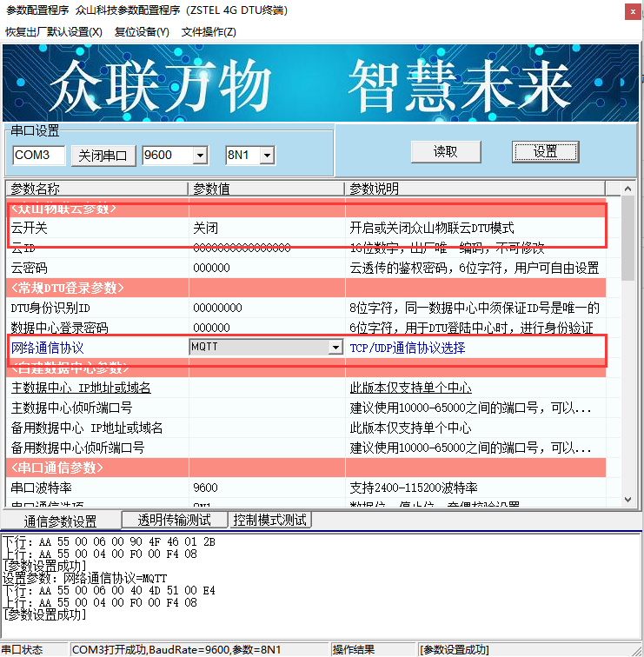Switch to the 透明传输测试 tab
Image resolution: width=644 pixels, height=657 pixels.
click(175, 520)
